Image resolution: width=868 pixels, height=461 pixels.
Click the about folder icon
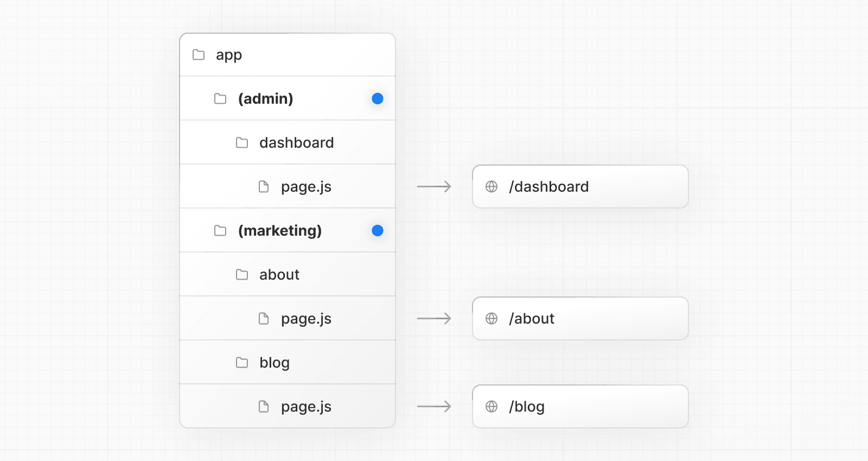(x=242, y=275)
